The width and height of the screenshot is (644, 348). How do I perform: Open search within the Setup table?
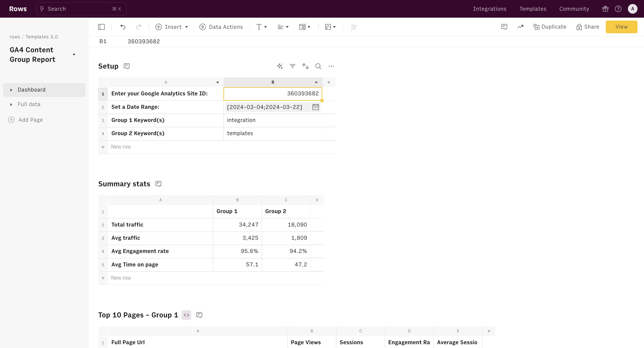(318, 66)
